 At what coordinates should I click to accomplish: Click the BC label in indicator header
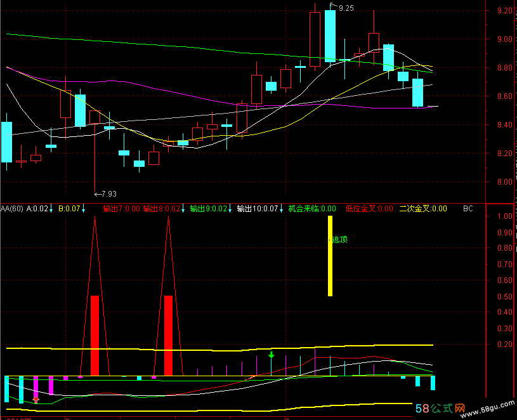pyautogui.click(x=468, y=208)
